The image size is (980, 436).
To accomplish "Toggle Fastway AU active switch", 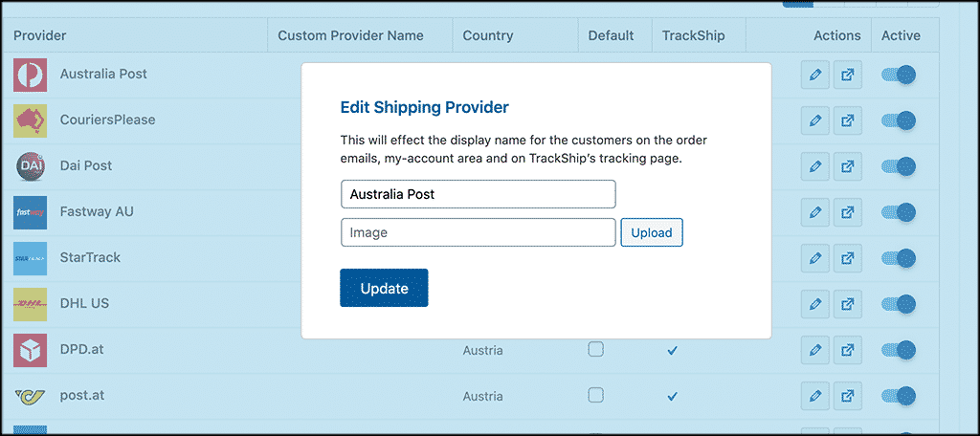I will tap(899, 212).
